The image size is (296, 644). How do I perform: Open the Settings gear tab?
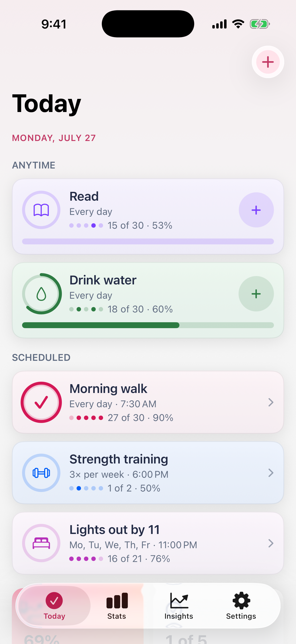241,606
